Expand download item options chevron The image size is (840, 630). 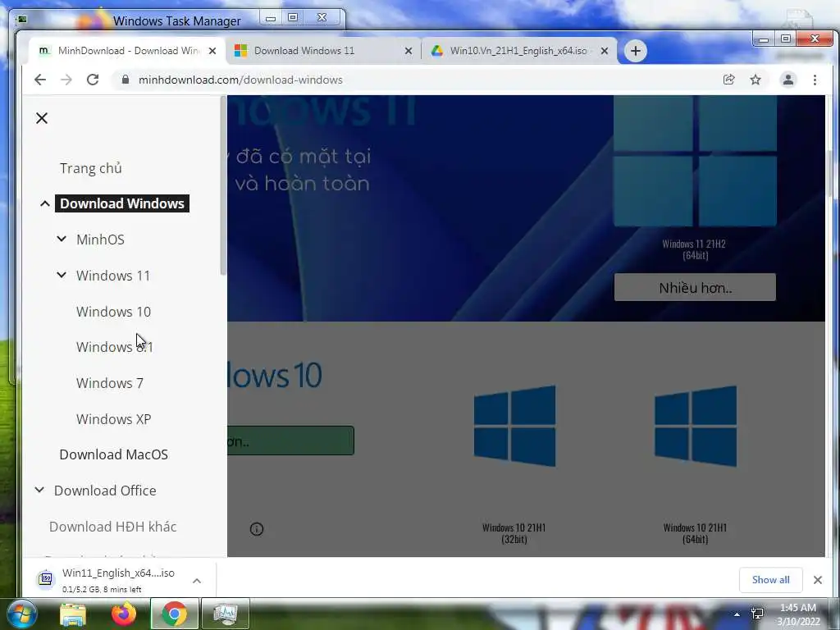197,581
